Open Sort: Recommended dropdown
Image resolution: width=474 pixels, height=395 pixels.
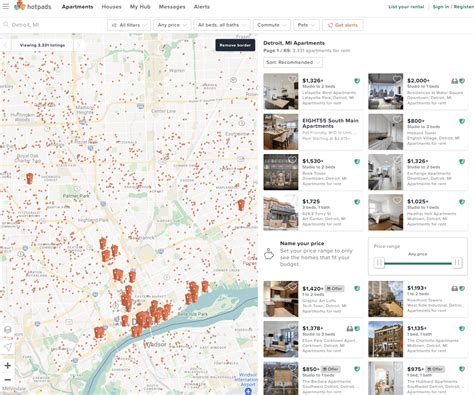pyautogui.click(x=293, y=62)
